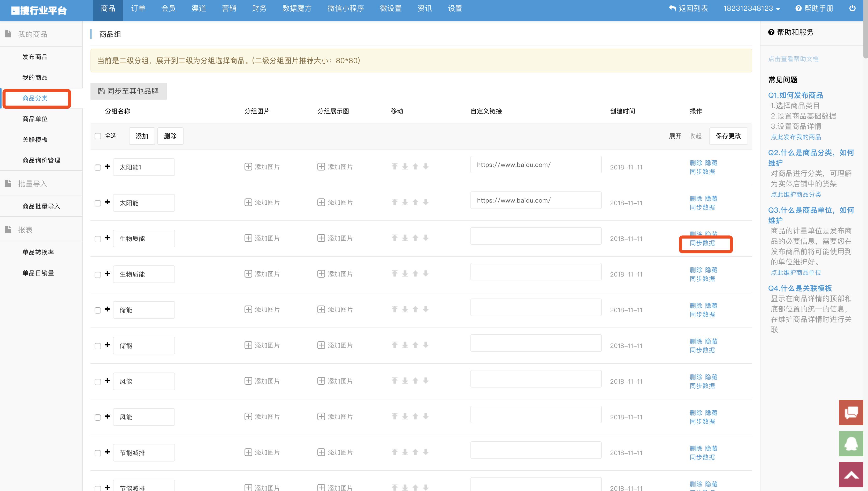Click the 同步至其他品牌 button
This screenshot has width=868, height=491.
tap(128, 91)
